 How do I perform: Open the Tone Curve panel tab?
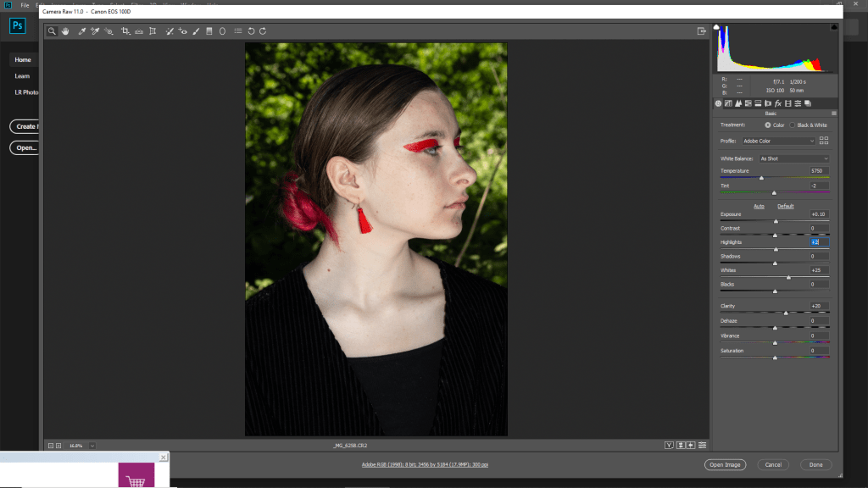tap(728, 103)
